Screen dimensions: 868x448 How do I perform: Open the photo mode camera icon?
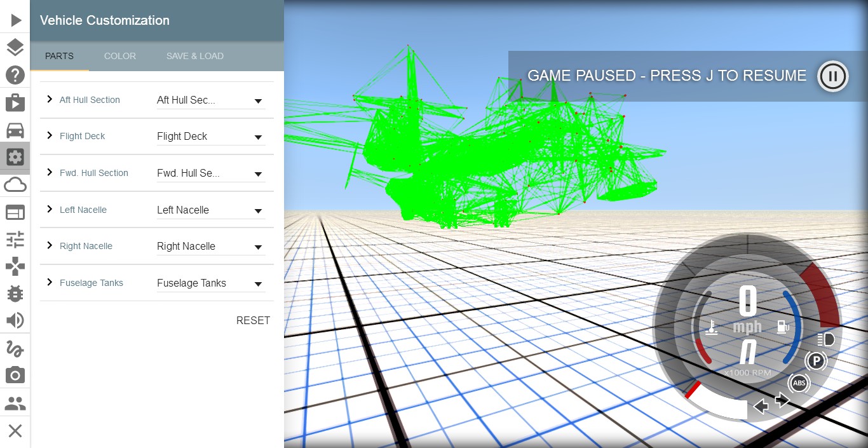(15, 376)
